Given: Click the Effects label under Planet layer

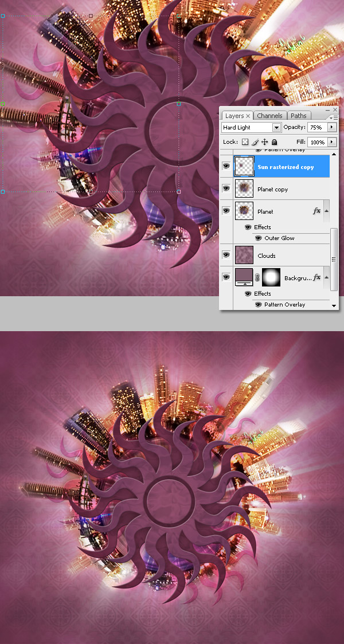Looking at the screenshot, I should pos(262,227).
